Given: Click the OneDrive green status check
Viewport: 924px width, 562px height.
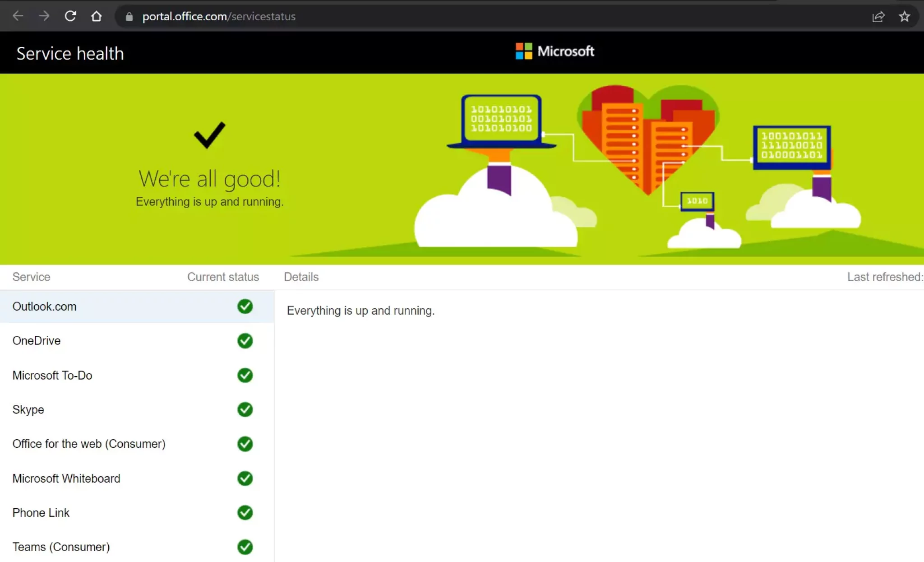Looking at the screenshot, I should (x=245, y=341).
